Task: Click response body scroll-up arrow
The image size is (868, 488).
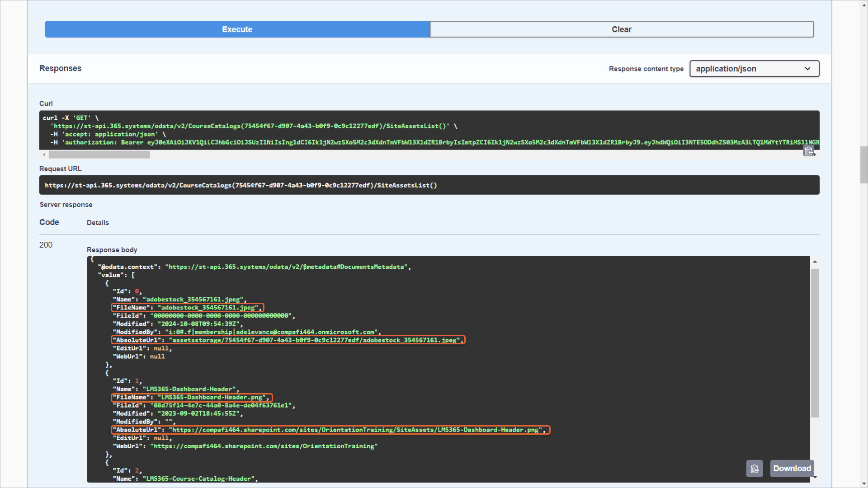Action: [x=815, y=262]
